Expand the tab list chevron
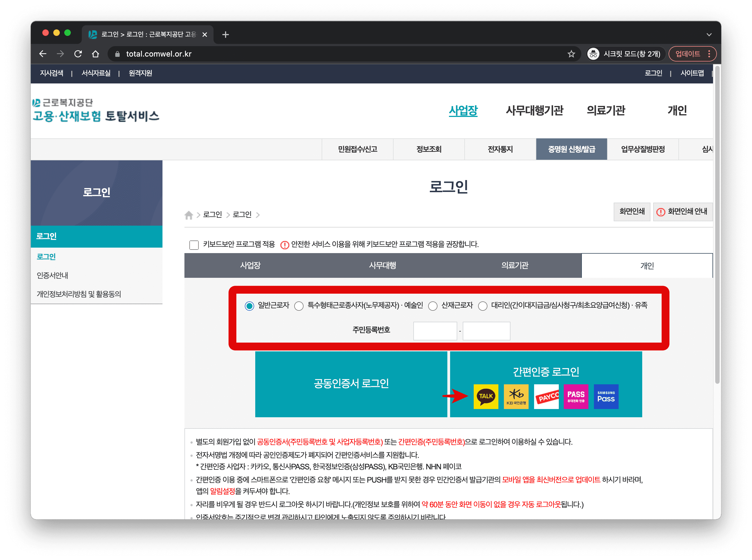752x560 pixels. pyautogui.click(x=709, y=35)
